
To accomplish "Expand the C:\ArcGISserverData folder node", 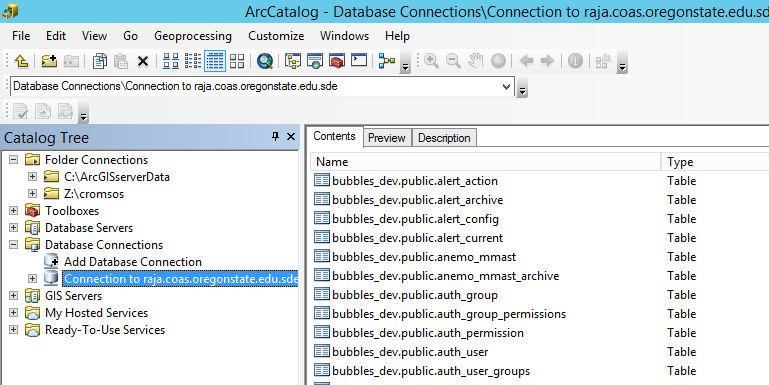I will pos(32,177).
